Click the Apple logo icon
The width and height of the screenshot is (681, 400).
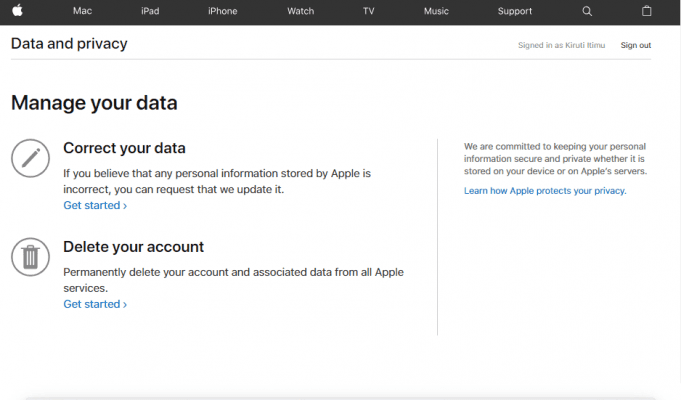[17, 10]
